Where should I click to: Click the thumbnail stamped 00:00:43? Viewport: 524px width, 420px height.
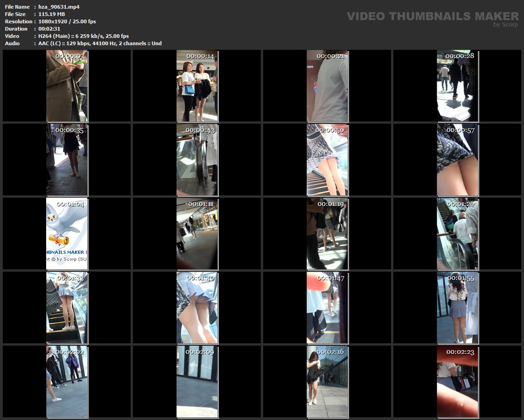[197, 160]
